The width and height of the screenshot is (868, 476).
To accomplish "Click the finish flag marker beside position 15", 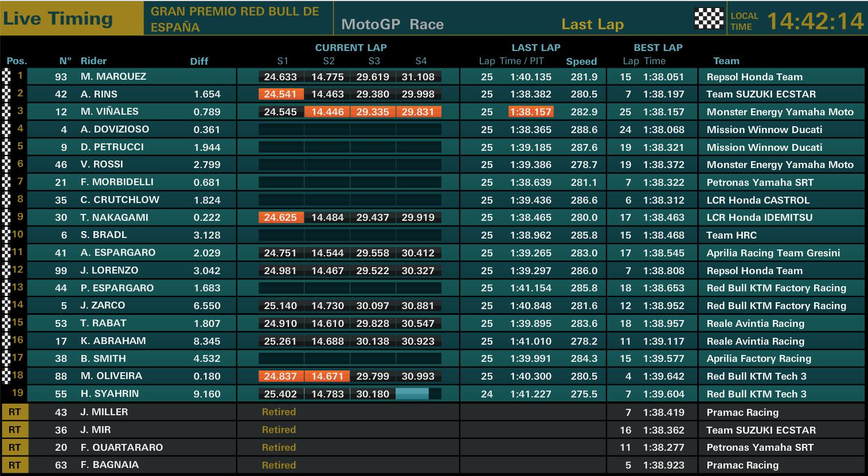I will pyautogui.click(x=7, y=323).
